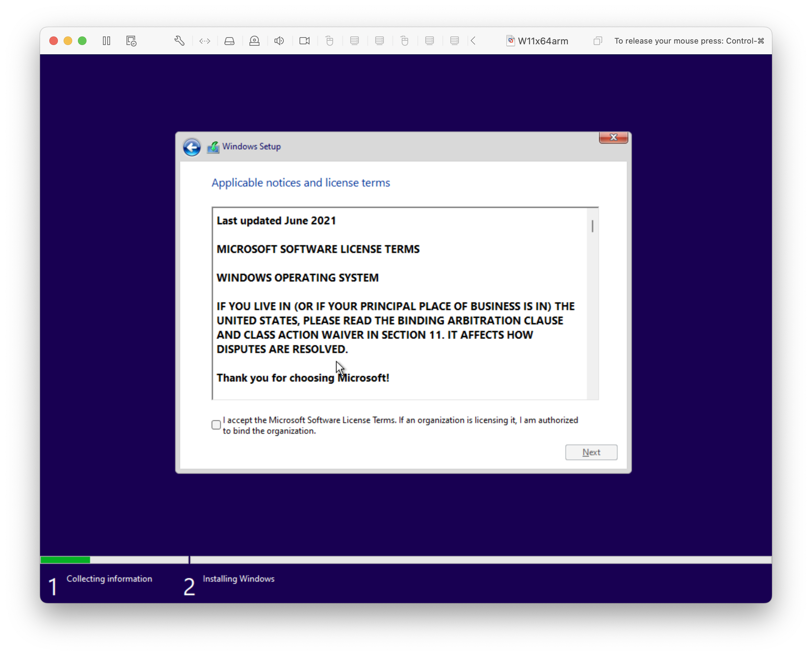
Task: Click the code-style toolbar icon
Action: 204,41
